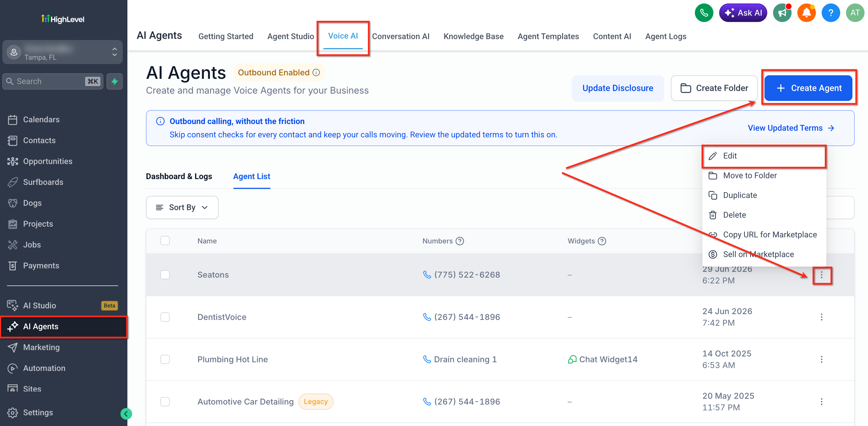Check the Automotive Car Detailing checkbox
868x426 pixels.
point(165,401)
